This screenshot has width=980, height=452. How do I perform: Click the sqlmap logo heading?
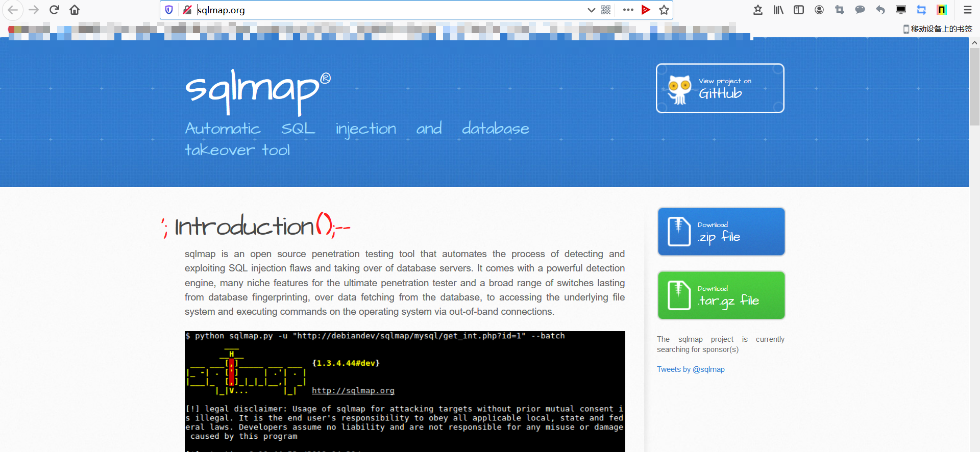click(258, 92)
